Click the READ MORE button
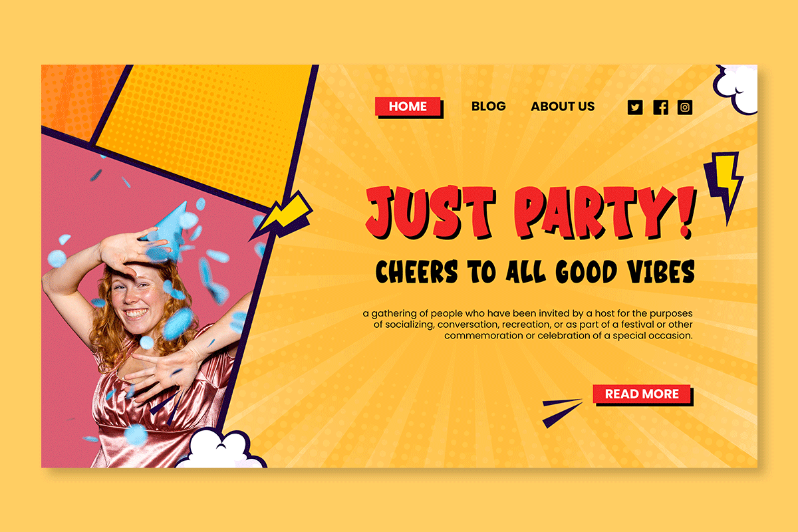 coord(642,394)
